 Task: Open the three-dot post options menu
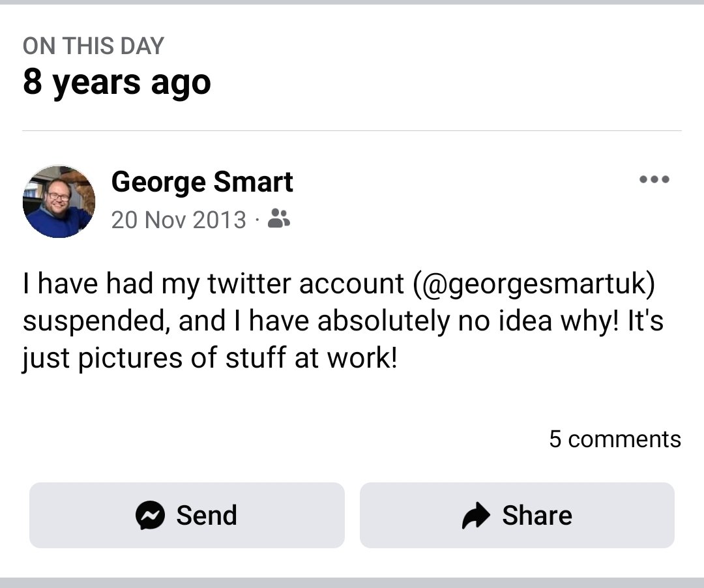[x=654, y=180]
